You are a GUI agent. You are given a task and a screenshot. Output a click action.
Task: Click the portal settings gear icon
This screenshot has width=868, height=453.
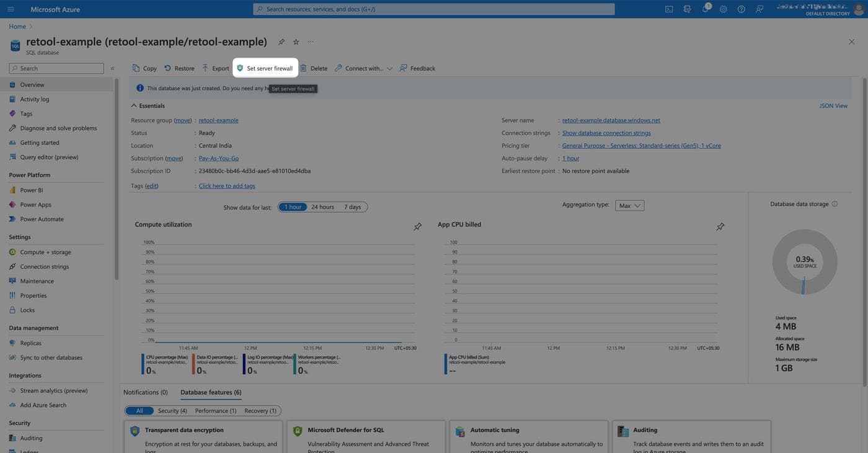click(x=723, y=9)
